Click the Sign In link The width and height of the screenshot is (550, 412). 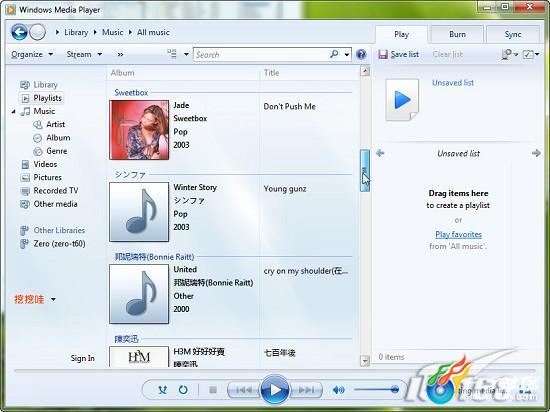(82, 358)
